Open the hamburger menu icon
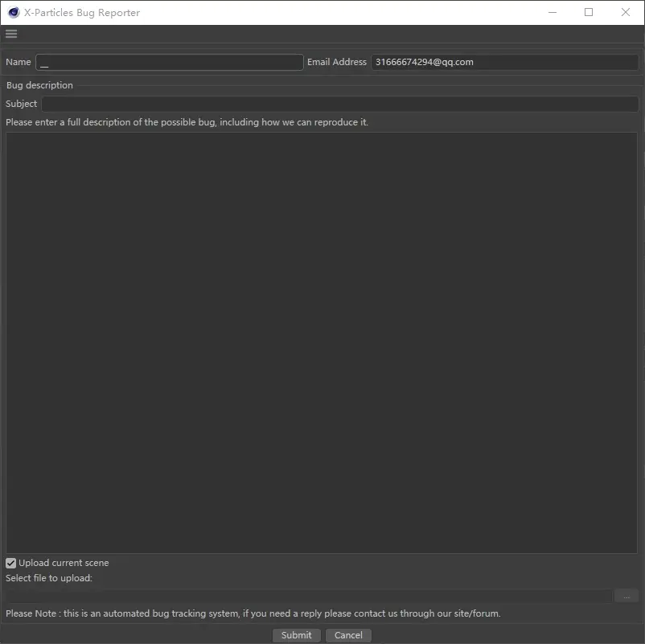Screen dimensions: 645x644 pos(11,34)
